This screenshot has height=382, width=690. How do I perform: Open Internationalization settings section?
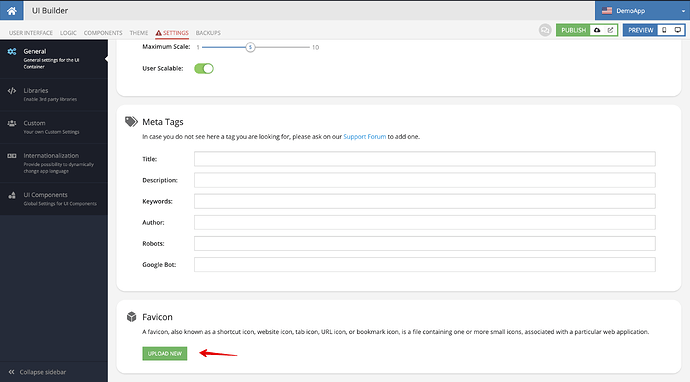tap(54, 163)
